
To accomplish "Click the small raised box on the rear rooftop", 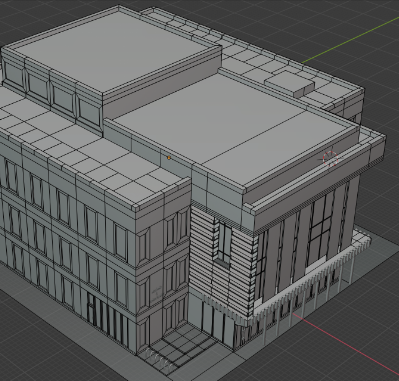I will coord(290,83).
